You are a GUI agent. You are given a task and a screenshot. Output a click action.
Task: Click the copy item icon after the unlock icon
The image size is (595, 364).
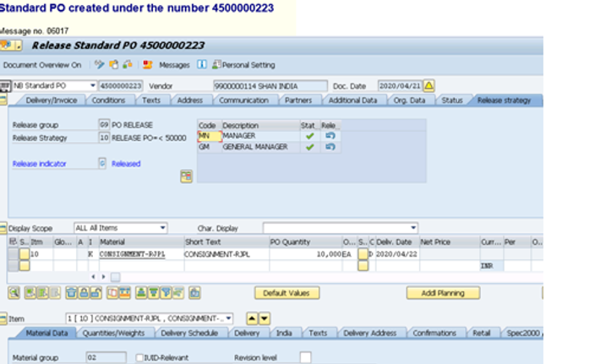point(112,293)
